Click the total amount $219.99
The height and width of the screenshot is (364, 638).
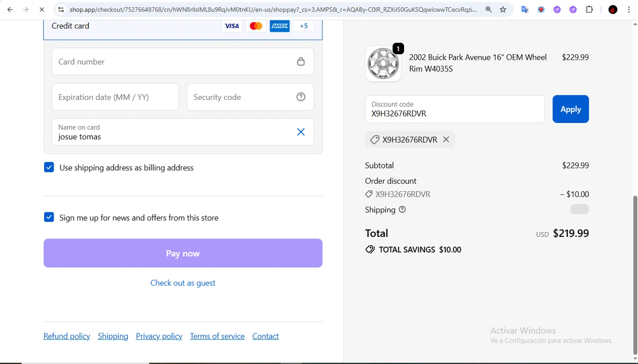[x=571, y=233]
